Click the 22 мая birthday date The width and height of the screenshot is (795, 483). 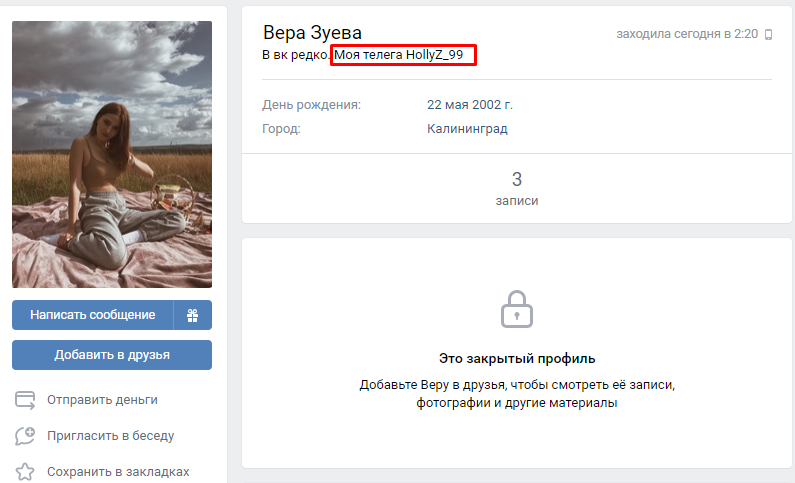(x=447, y=104)
